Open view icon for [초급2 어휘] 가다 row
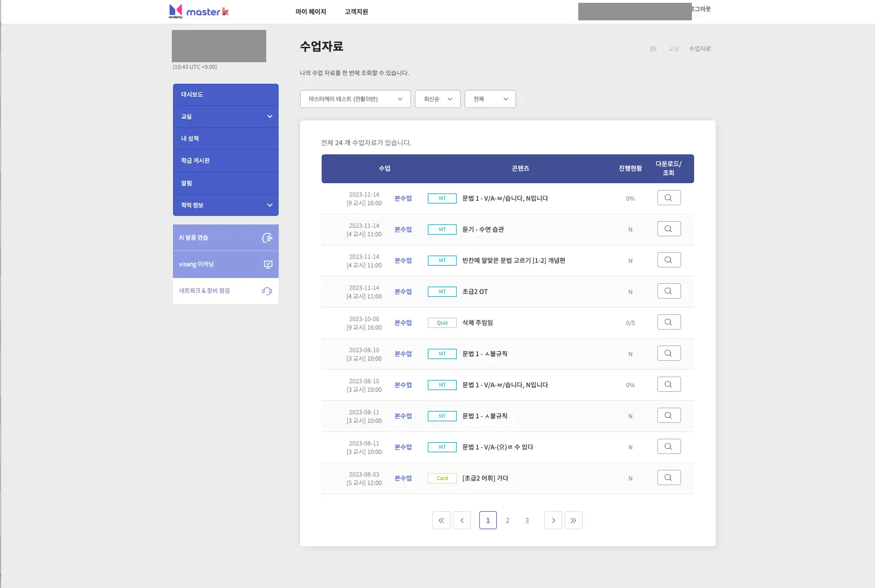Viewport: 875px width, 588px height. 669,478
